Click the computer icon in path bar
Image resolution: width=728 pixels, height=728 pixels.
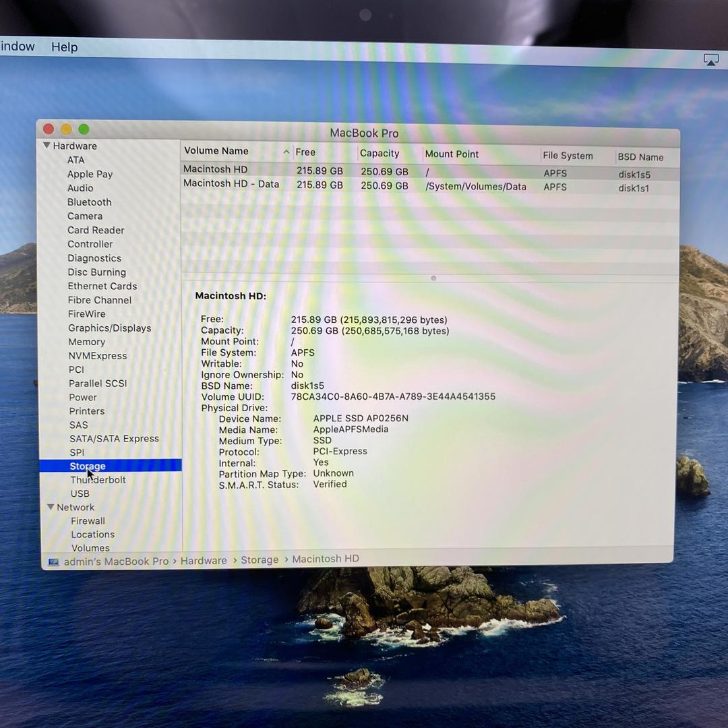point(54,562)
